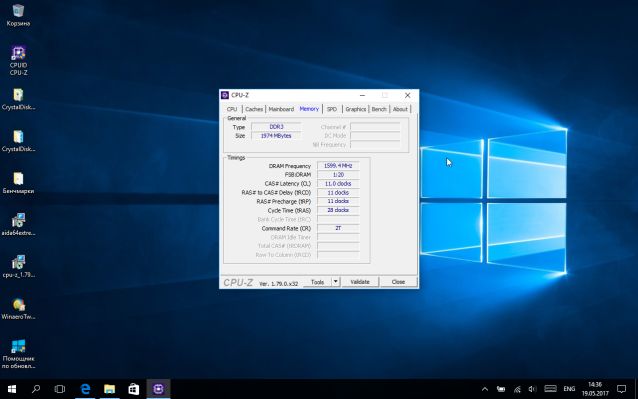Open Action Center notifications icon

coord(621,389)
